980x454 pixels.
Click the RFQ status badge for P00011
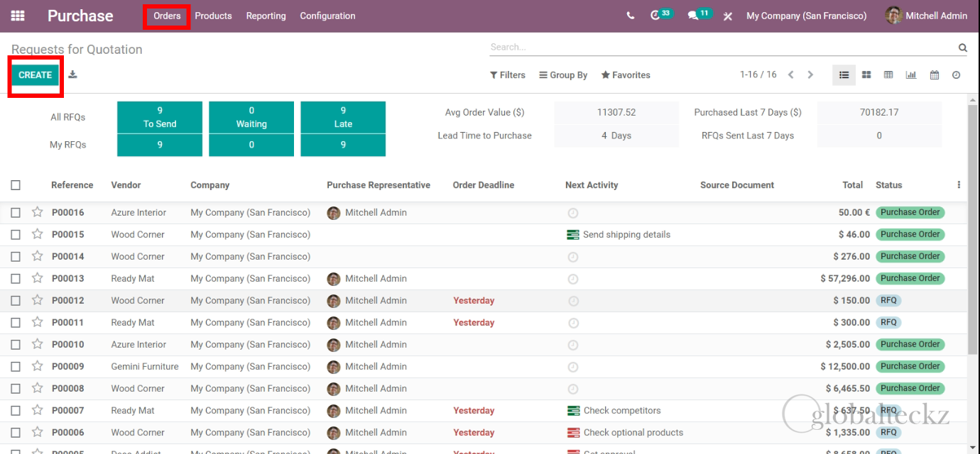tap(889, 322)
